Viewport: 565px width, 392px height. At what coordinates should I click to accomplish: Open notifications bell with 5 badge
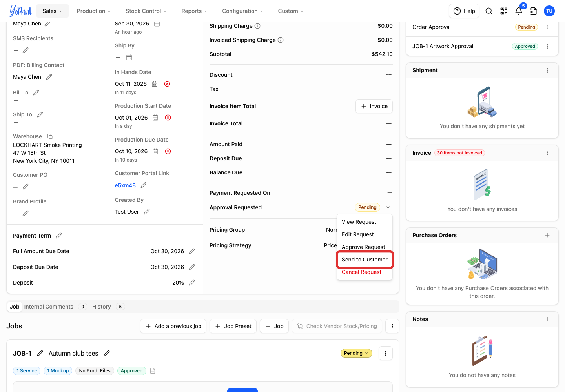[x=519, y=11]
